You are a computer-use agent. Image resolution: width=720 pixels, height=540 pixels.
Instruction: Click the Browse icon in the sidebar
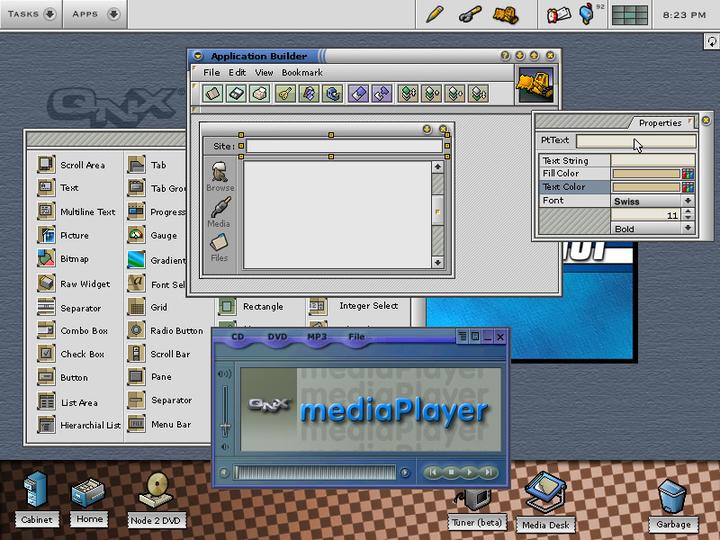coord(219,174)
